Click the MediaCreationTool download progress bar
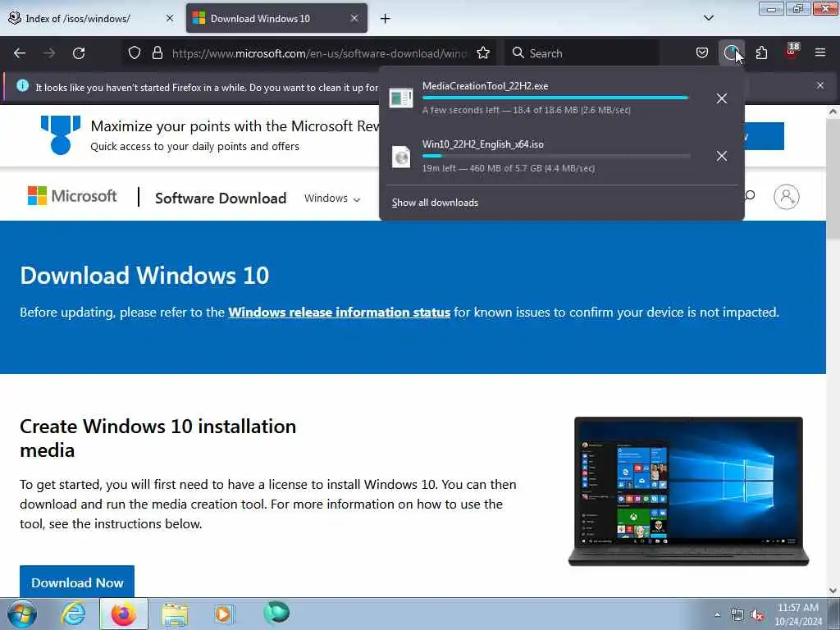The width and height of the screenshot is (840, 630). [x=555, y=98]
